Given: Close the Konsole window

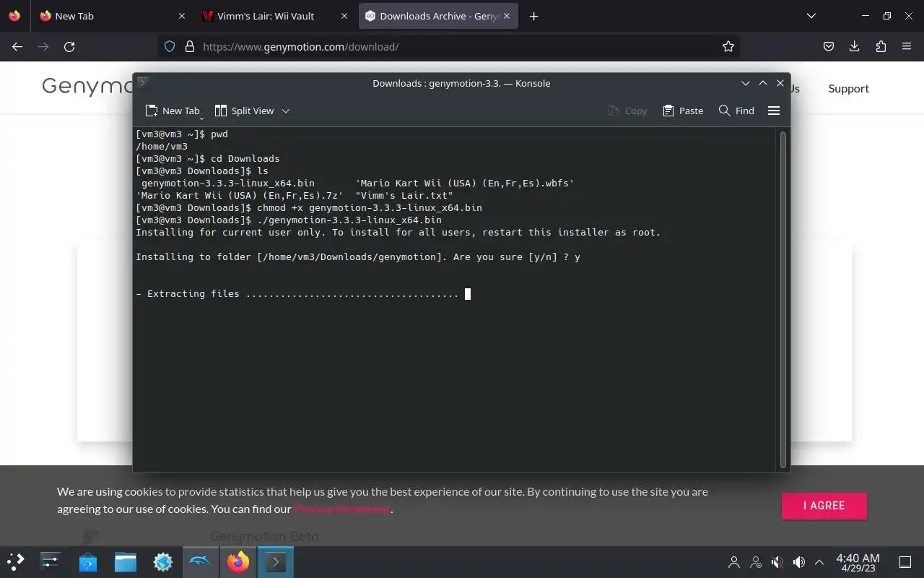Looking at the screenshot, I should pyautogui.click(x=780, y=83).
